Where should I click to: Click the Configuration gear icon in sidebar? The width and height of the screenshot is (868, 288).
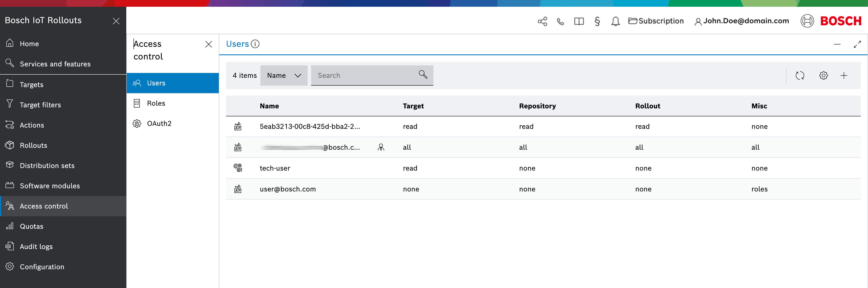pyautogui.click(x=10, y=266)
